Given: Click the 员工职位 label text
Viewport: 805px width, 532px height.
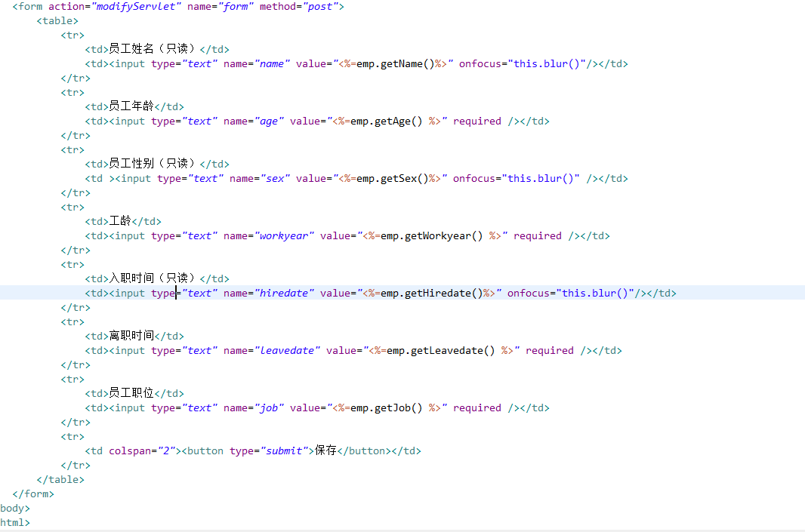Looking at the screenshot, I should coord(131,393).
